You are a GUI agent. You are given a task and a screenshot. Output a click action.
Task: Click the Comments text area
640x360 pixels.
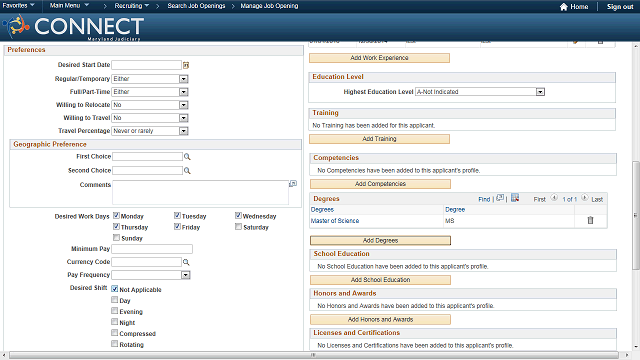pos(200,192)
